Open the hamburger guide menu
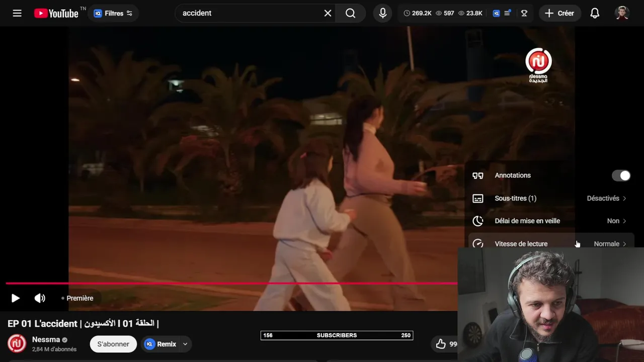This screenshot has height=362, width=644. 17,13
